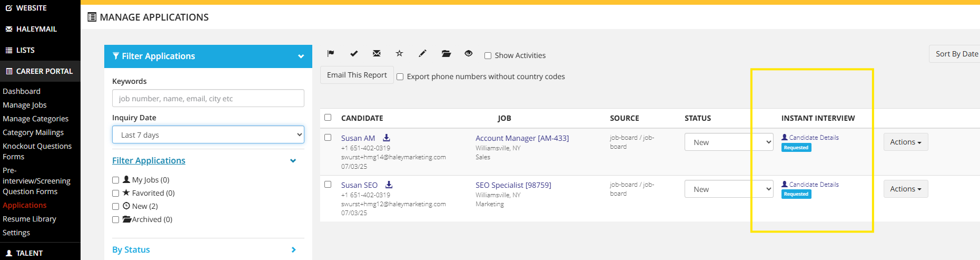Open Actions dropdown for Susan SEO
This screenshot has width=980, height=260.
click(x=905, y=189)
